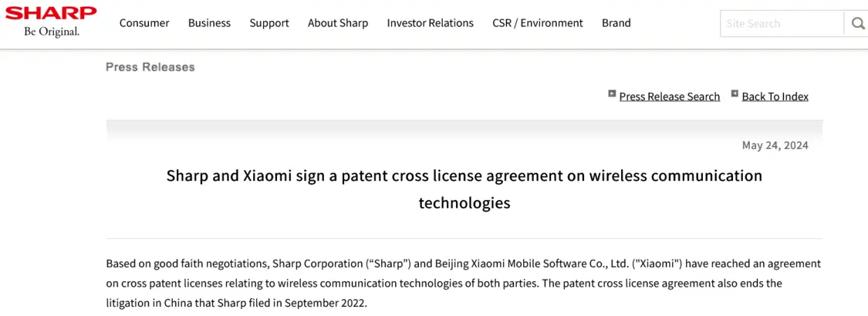Viewport: 868px width, 316px height.
Task: Click the May 24, 2024 date
Action: [775, 146]
